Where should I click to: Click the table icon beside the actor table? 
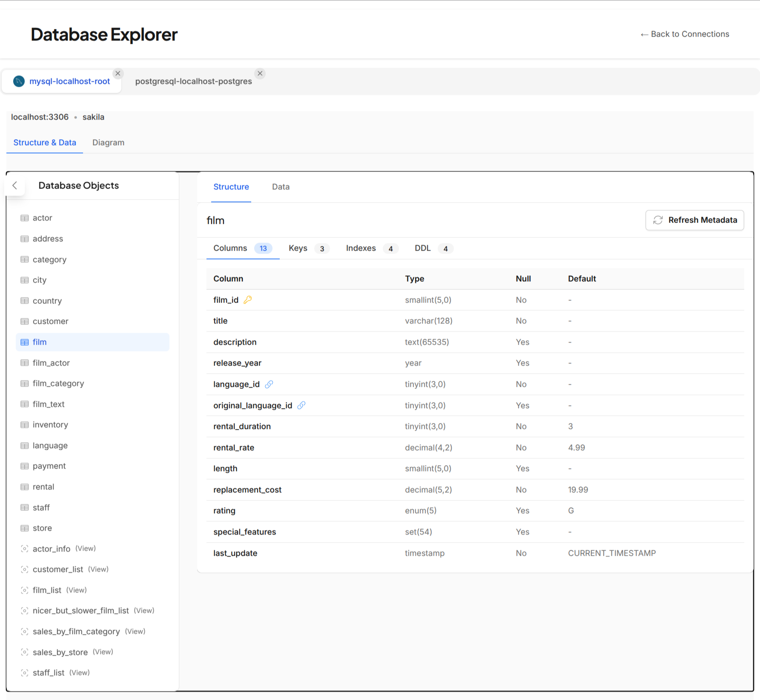point(24,217)
